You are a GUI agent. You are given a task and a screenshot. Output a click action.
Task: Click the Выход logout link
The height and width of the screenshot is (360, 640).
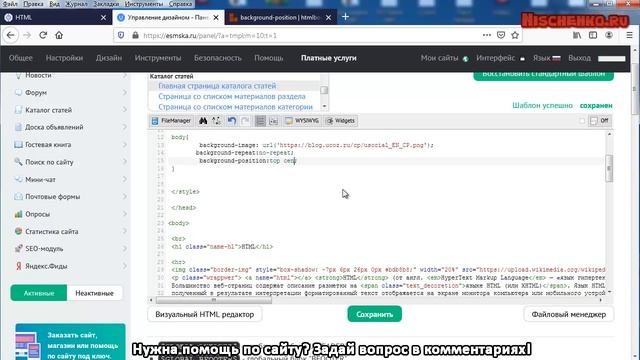pyautogui.click(x=579, y=58)
